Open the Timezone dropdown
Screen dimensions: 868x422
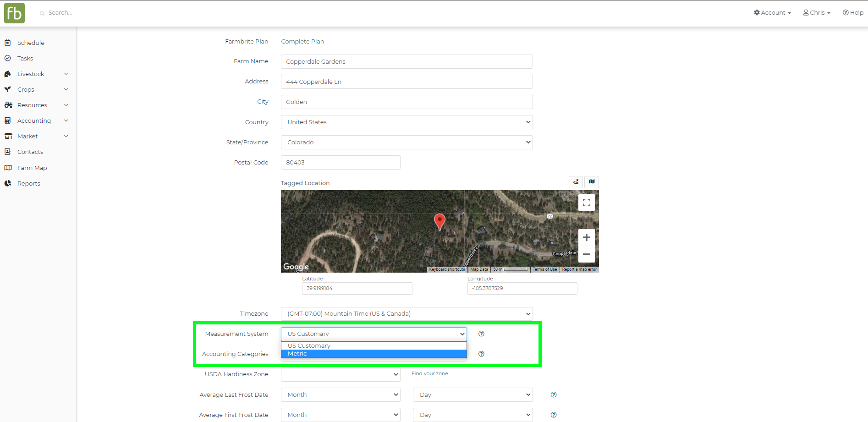click(x=407, y=314)
